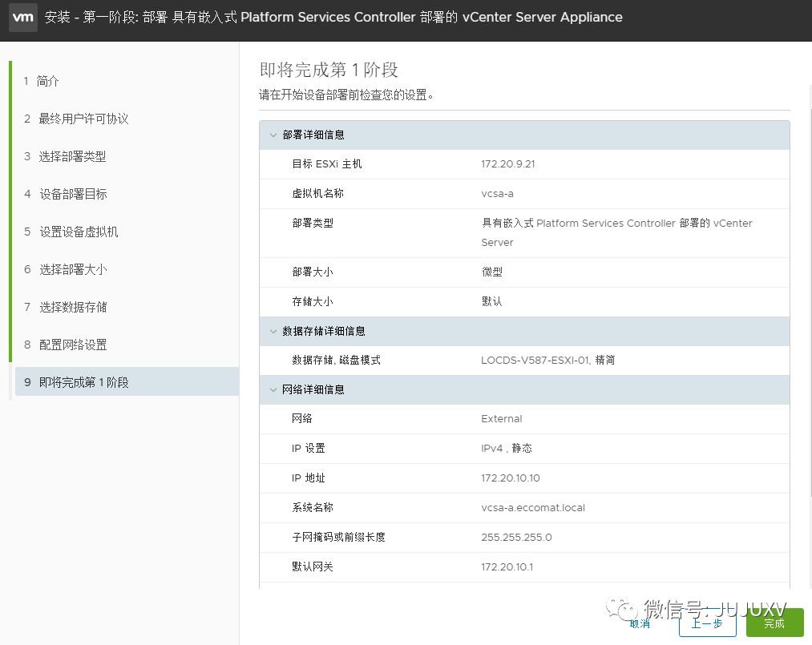812x645 pixels.
Task: Click the 数据存储, 磁盘模式 label
Action: [x=336, y=361]
